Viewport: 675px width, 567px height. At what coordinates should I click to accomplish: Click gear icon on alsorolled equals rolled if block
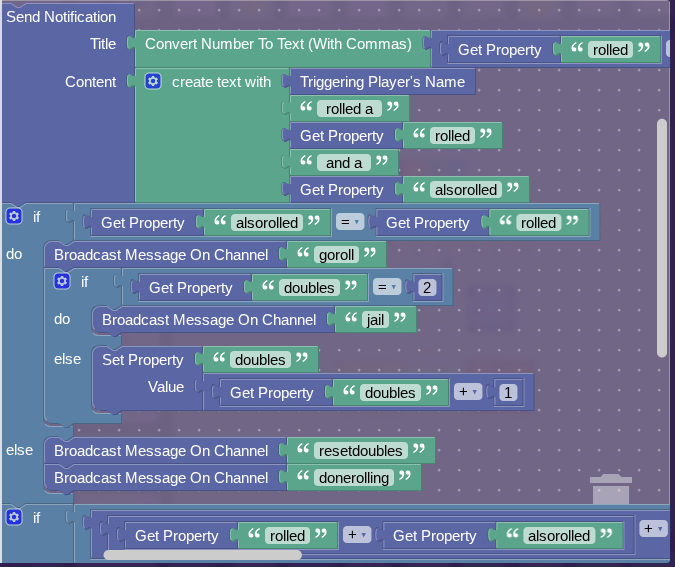click(x=14, y=216)
